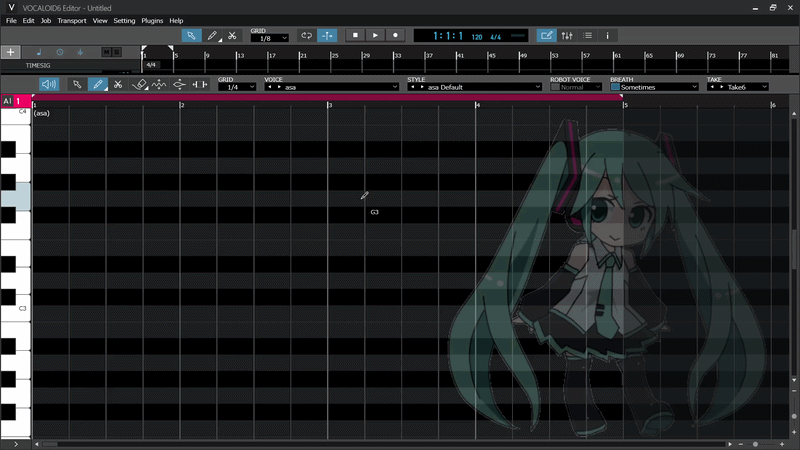Toggle the BREATH checkbox
This screenshot has height=450, width=800.
615,87
